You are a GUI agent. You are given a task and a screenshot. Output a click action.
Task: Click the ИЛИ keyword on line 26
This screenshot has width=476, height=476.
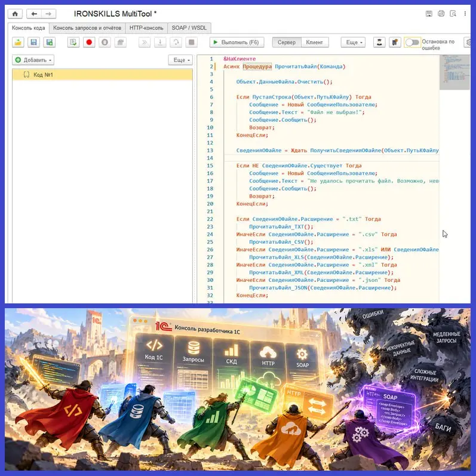point(386,250)
